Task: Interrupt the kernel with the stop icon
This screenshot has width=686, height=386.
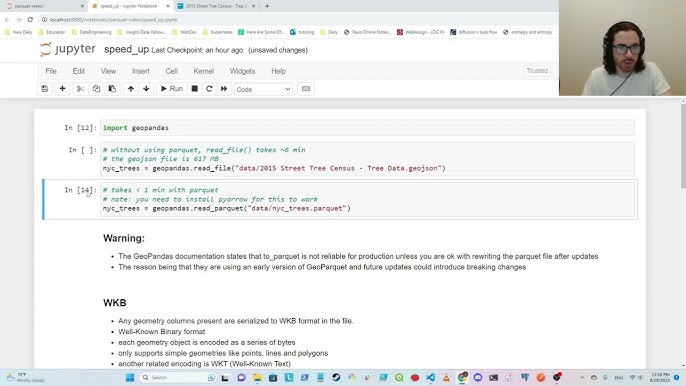Action: pyautogui.click(x=195, y=89)
